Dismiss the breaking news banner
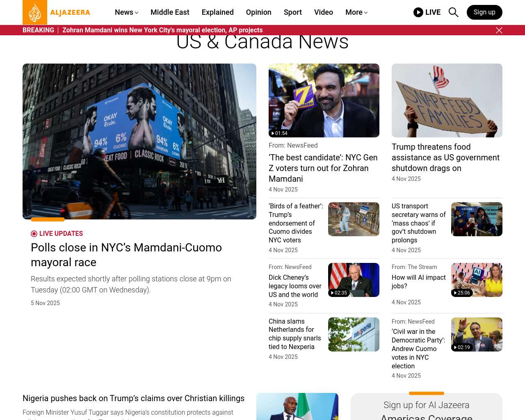Viewport: 525px width, 420px height. click(x=499, y=30)
